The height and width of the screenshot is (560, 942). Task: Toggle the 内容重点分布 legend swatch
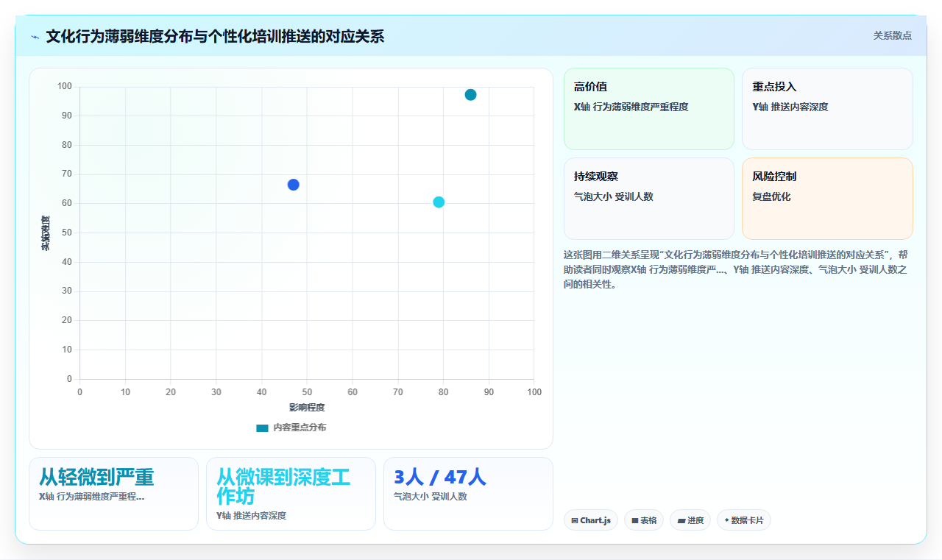262,428
